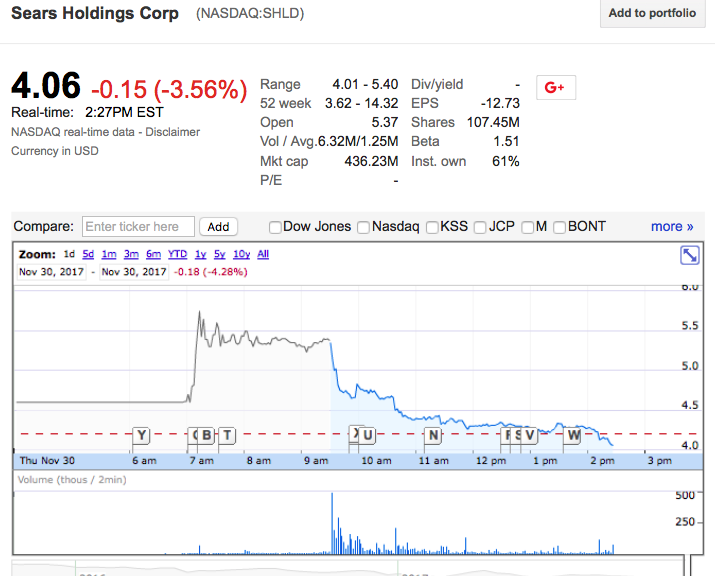Viewport: 715px width, 576px height.
Task: Open news marker B on chart
Action: (207, 436)
